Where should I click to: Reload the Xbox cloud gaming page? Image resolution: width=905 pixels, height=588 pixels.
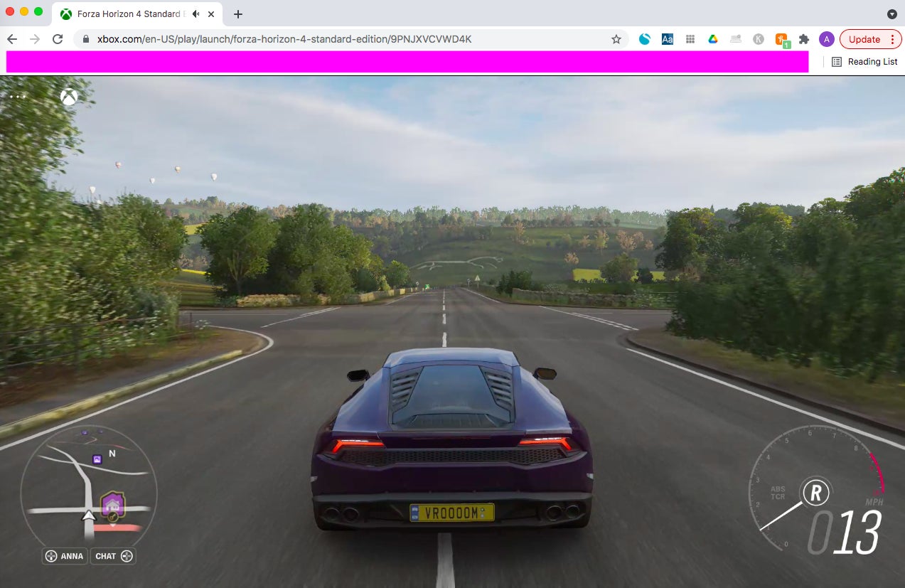(58, 39)
